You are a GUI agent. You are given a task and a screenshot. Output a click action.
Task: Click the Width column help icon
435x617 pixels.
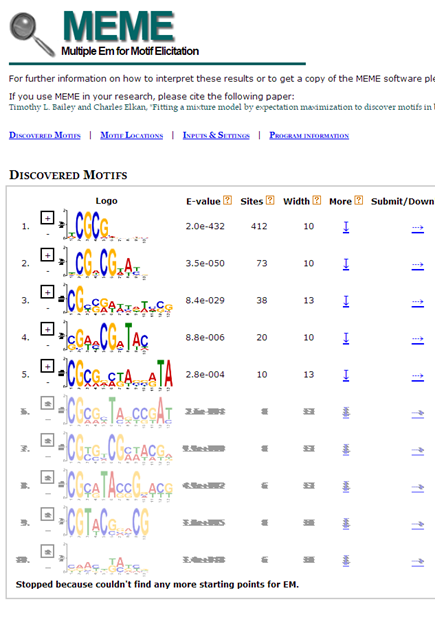click(317, 200)
